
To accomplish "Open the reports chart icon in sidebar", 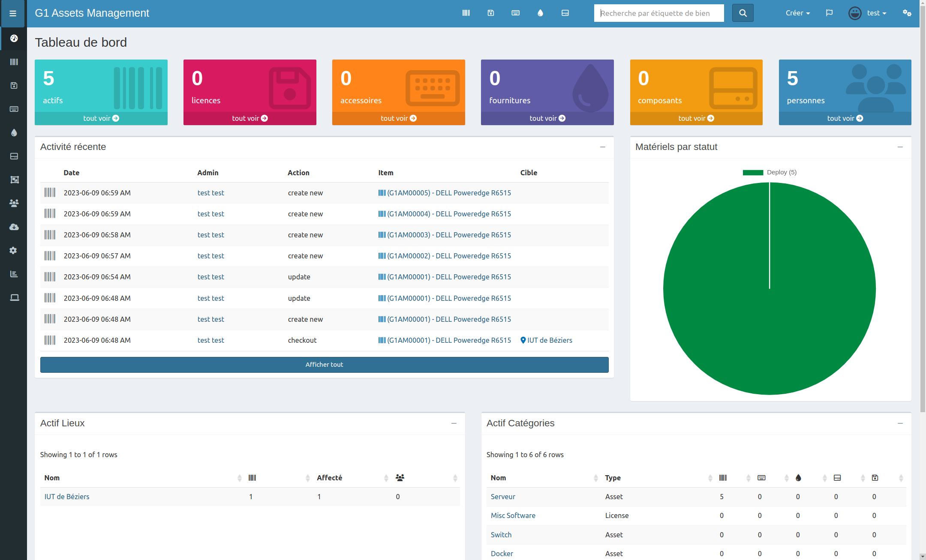I will [14, 274].
